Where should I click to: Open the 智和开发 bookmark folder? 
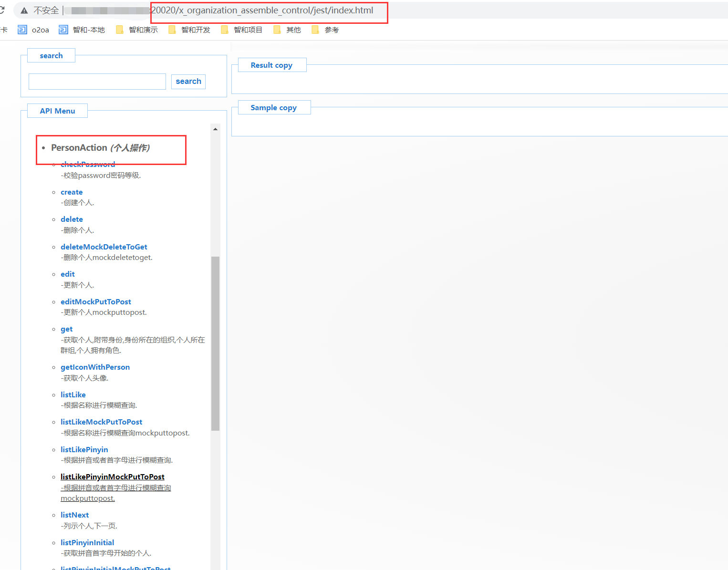[189, 30]
